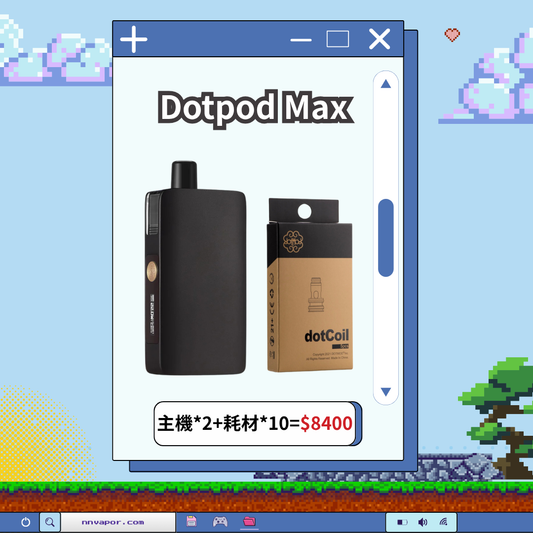Click the Dotpod Max title text
533x533 pixels.
pos(255,108)
